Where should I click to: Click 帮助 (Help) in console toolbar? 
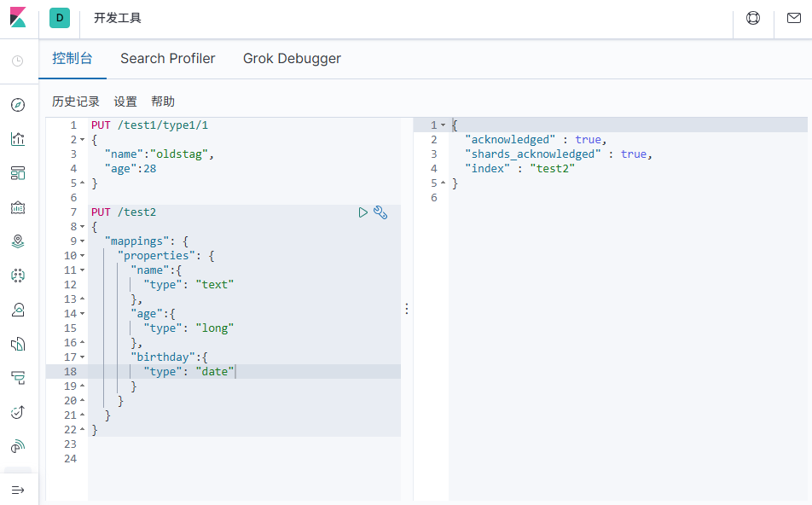click(163, 102)
